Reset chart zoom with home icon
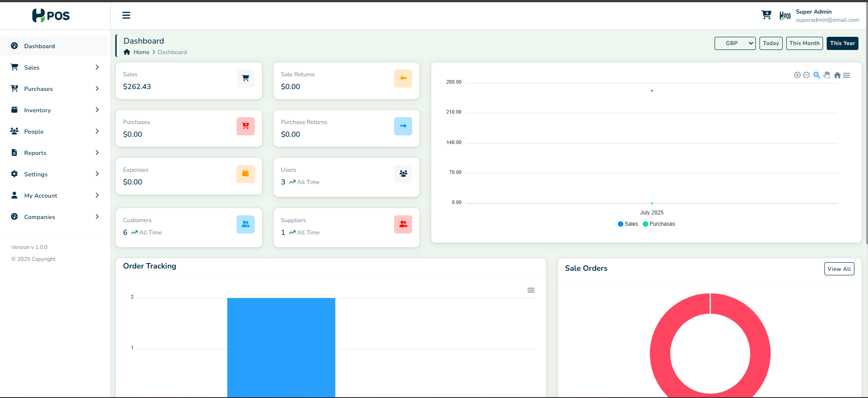868x398 pixels. click(837, 75)
